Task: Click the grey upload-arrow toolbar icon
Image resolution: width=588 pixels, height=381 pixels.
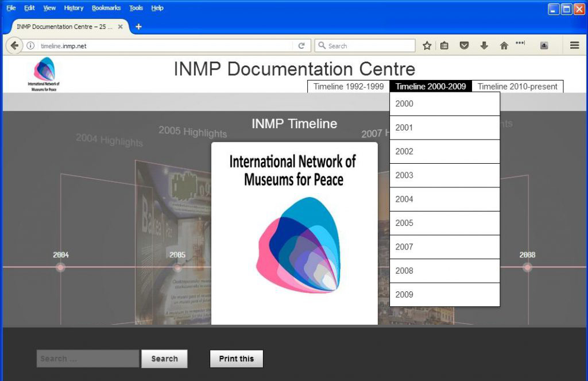Action: pyautogui.click(x=544, y=46)
